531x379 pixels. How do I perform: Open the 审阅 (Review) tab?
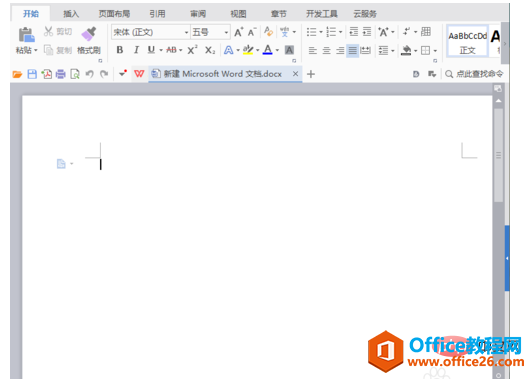pos(198,14)
